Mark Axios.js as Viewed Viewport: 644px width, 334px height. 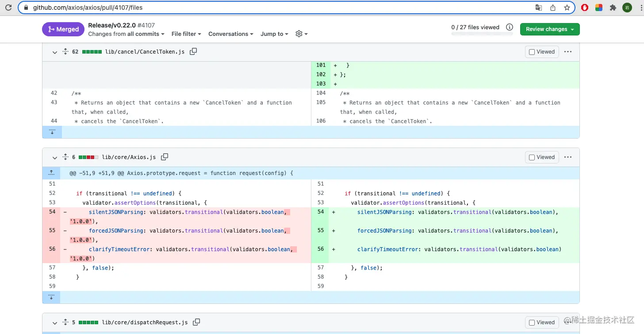point(542,157)
